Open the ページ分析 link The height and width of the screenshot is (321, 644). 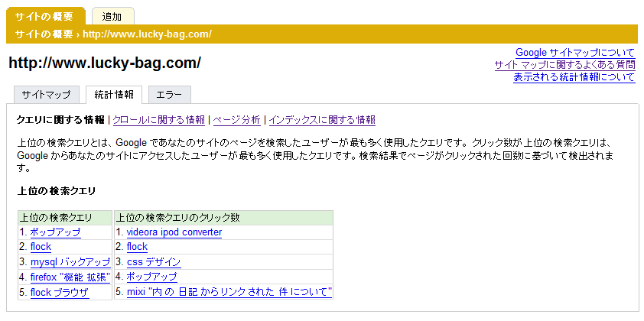pyautogui.click(x=236, y=120)
